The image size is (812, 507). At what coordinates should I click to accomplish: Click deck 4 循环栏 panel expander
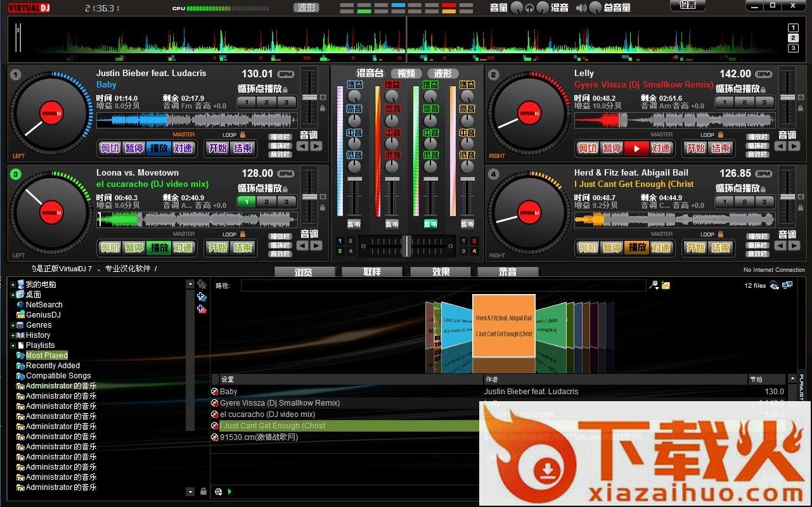(758, 245)
